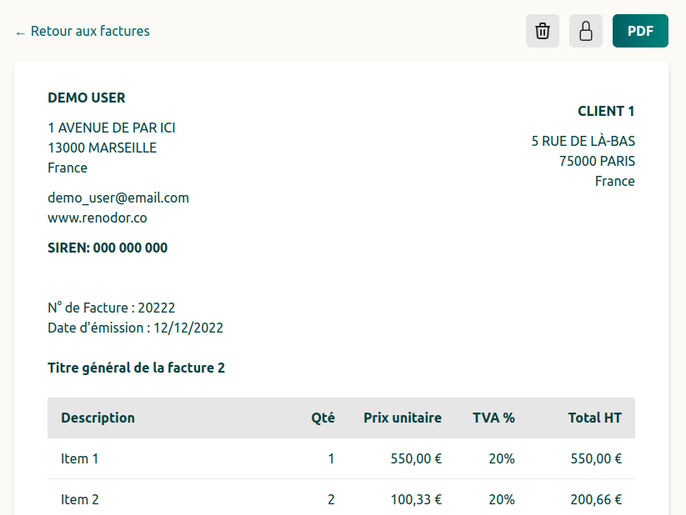Click the issue date 12/12/2022 line
686x515 pixels.
click(x=135, y=328)
